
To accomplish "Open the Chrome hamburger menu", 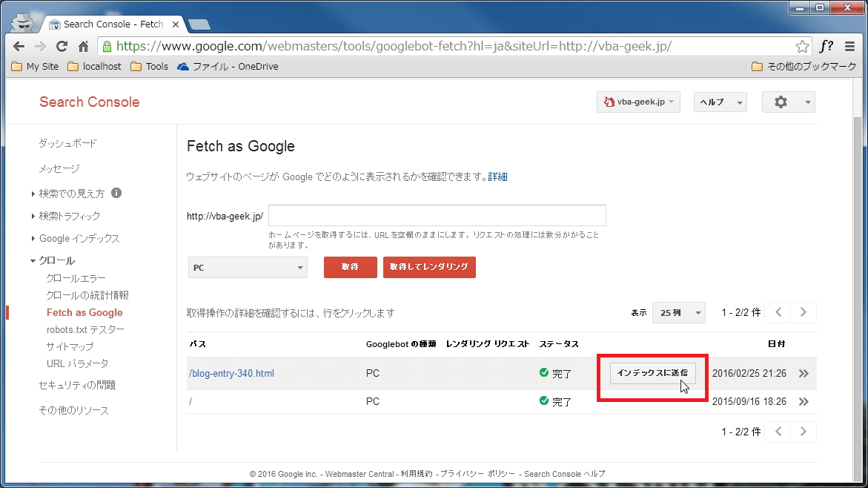I will [849, 47].
